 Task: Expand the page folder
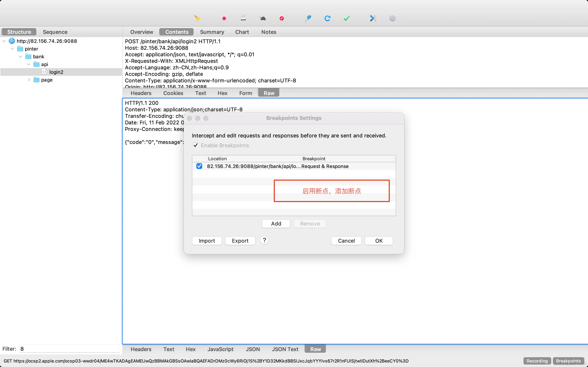(29, 80)
